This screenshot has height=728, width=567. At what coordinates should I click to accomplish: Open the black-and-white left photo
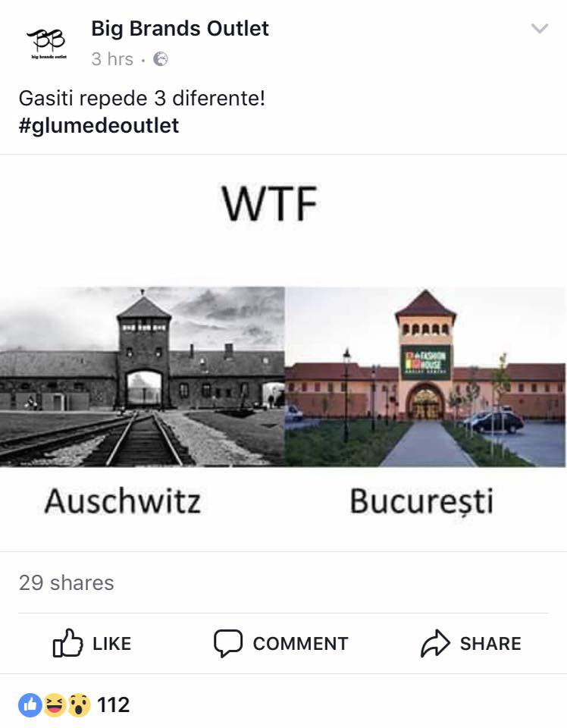click(x=142, y=377)
